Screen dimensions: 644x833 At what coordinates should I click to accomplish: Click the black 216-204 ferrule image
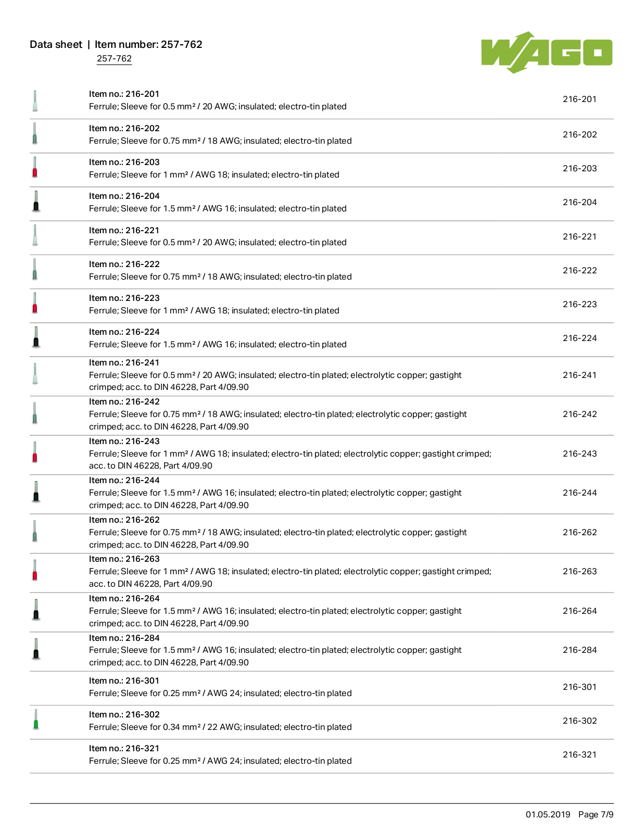[x=36, y=201]
